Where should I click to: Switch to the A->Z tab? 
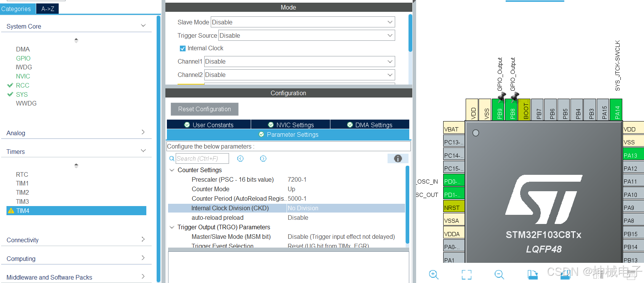tap(48, 9)
